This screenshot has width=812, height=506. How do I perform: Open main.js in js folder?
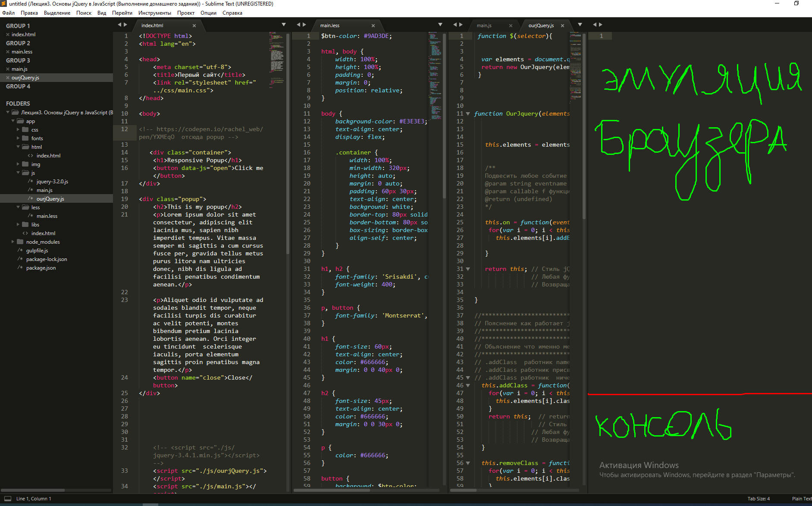tap(44, 190)
